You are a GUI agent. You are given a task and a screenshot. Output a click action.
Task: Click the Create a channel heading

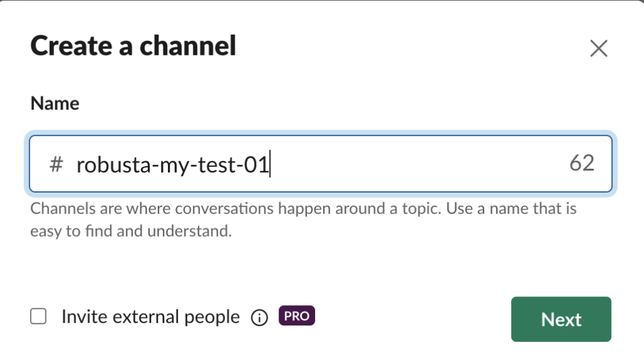pos(133,46)
